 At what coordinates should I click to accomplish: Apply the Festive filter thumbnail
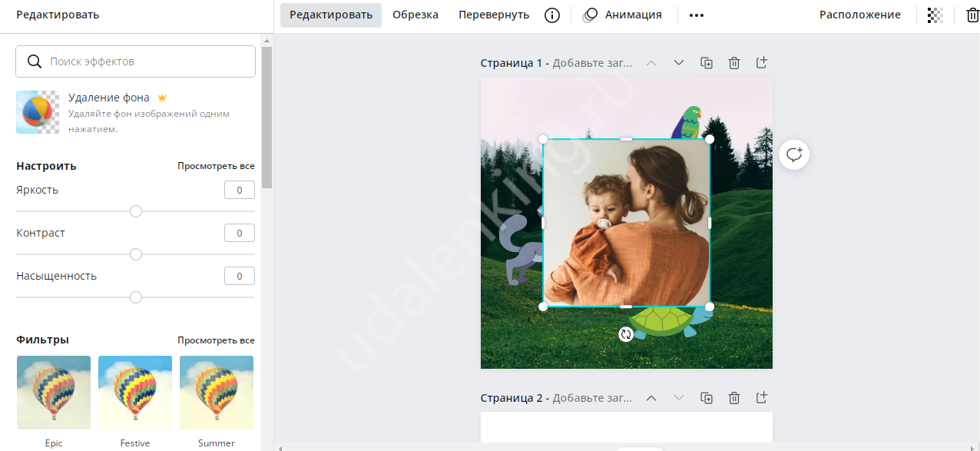(x=135, y=393)
